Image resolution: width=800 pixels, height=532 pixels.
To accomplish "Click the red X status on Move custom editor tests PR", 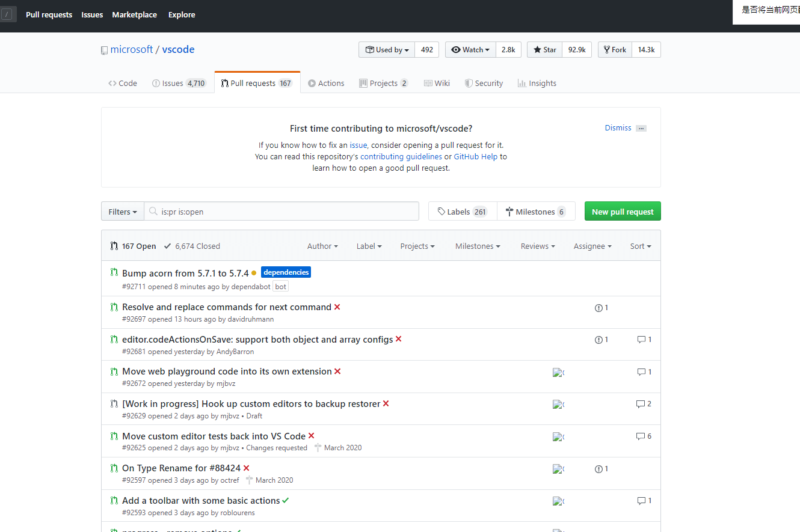I will pos(311,436).
